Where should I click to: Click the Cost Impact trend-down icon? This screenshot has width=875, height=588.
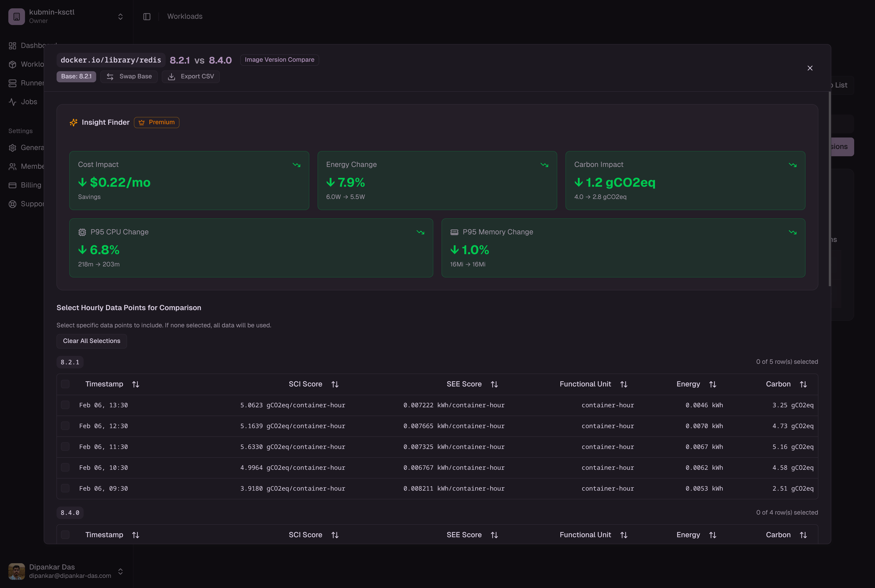pos(296,165)
